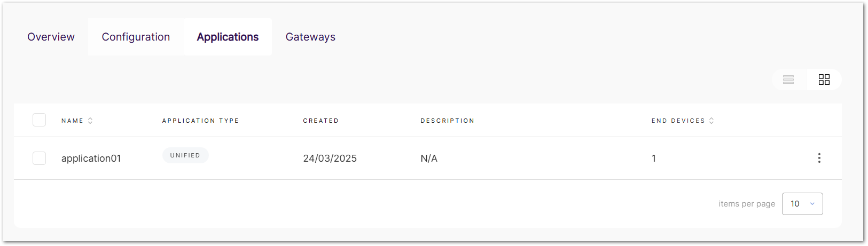
Task: Check the box for application01 row
Action: (39, 158)
